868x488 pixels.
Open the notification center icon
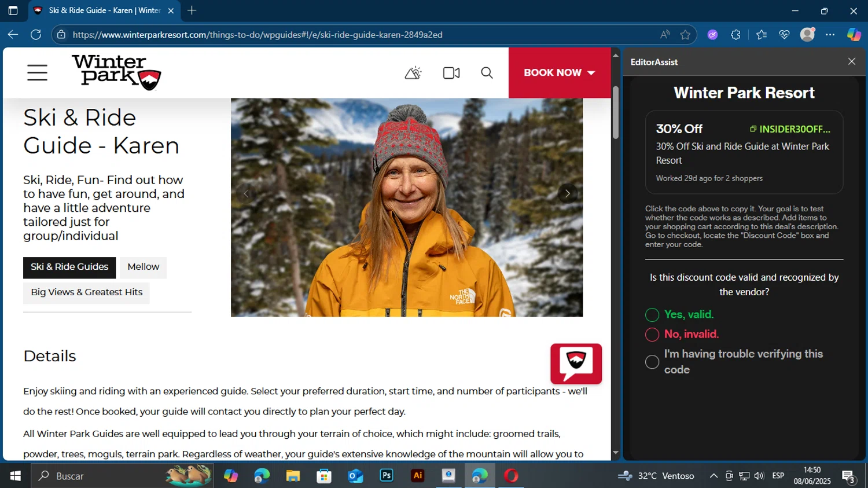coord(849,476)
